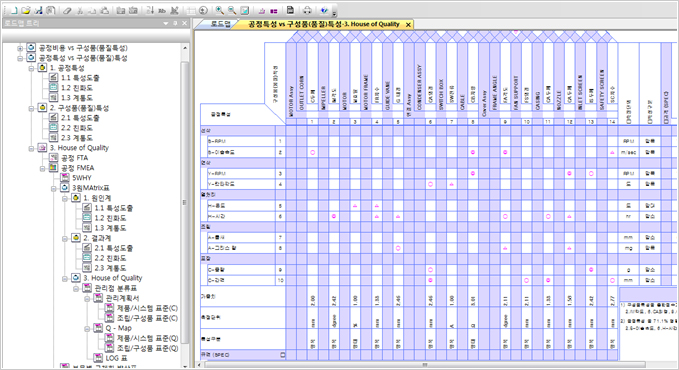Open the 로드맵 트리 panel dropdown arrow
The image size is (679, 370).
[x=166, y=23]
